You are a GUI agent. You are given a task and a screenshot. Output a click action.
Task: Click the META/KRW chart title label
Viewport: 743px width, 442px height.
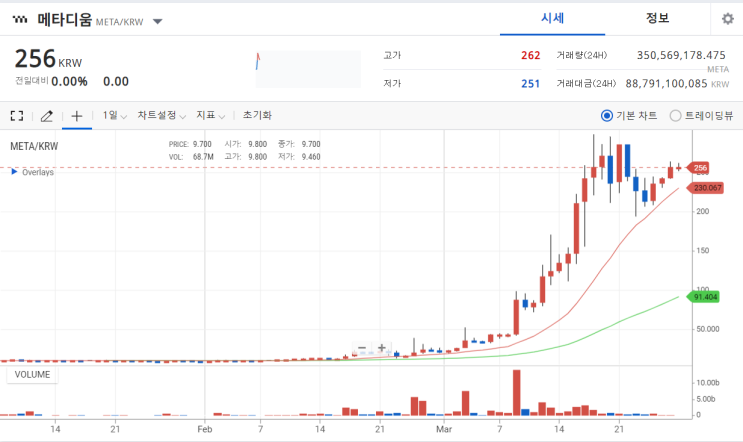point(34,146)
